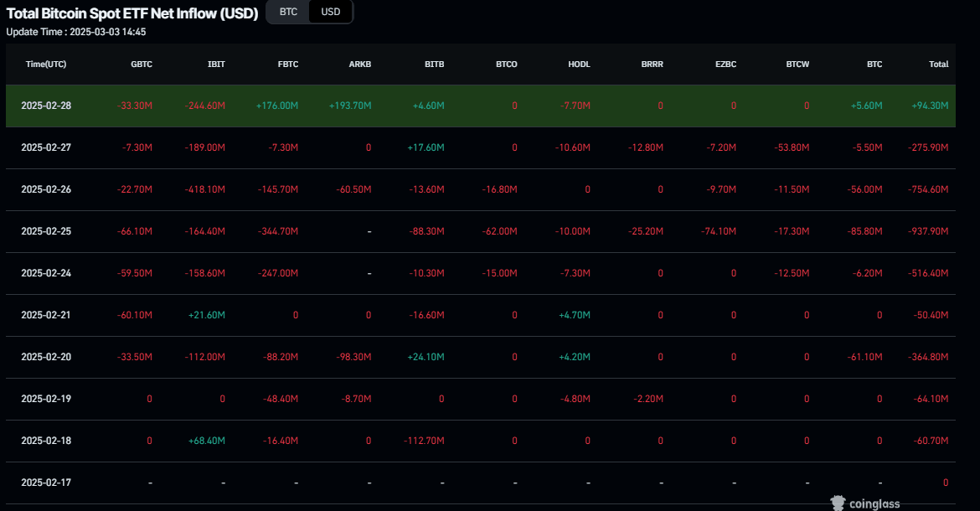Click the FBTC column header
The image size is (980, 511).
[x=286, y=64]
